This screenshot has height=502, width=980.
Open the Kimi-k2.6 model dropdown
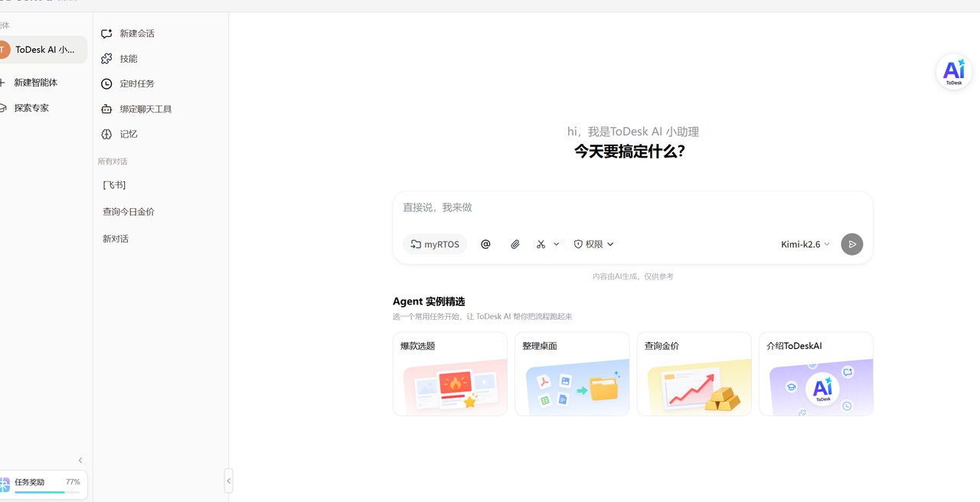(x=805, y=244)
